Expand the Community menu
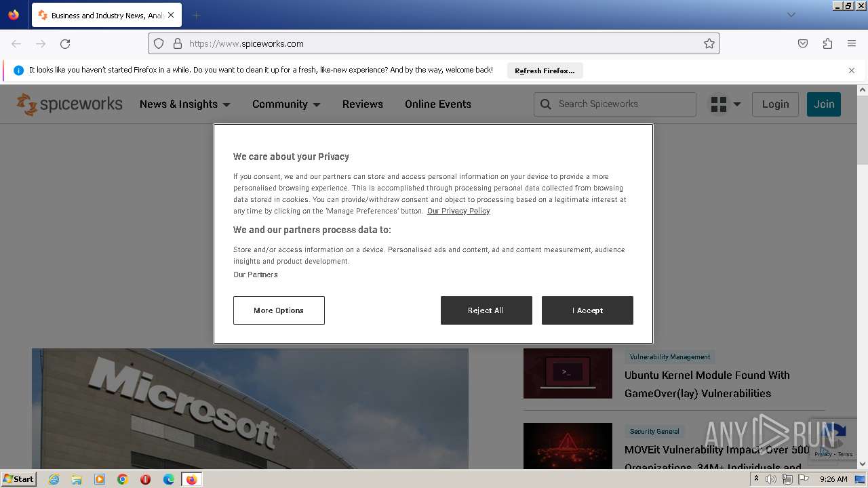868x488 pixels. click(x=286, y=104)
